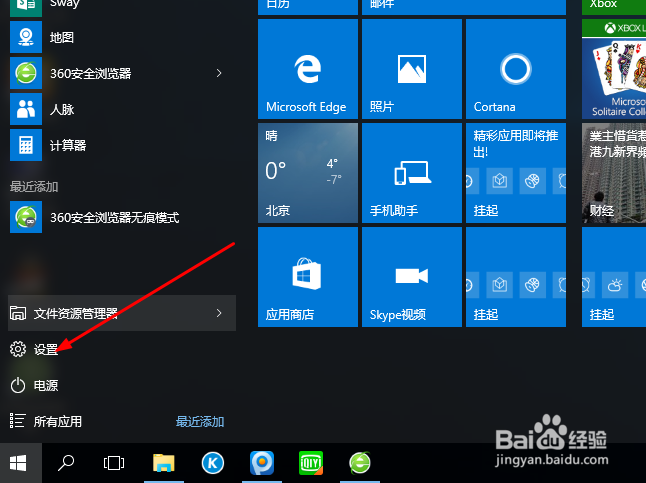Open the 邮件 Mail tile
The width and height of the screenshot is (646, 483).
click(x=464, y=7)
